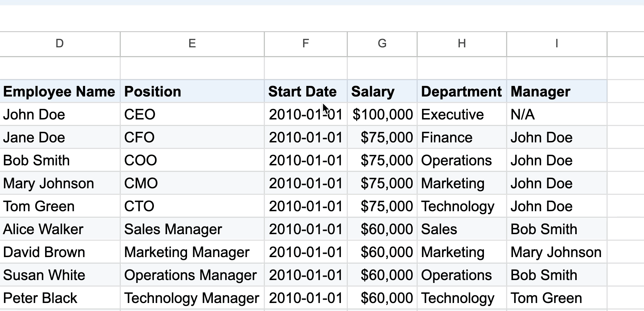Click the Peter Black name cell
The width and height of the screenshot is (644, 311).
click(40, 298)
